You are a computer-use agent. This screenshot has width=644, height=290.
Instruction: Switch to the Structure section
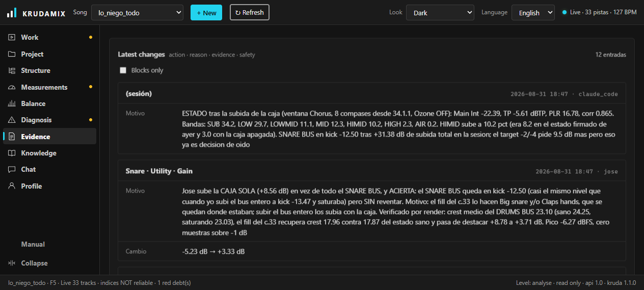[x=49, y=70]
